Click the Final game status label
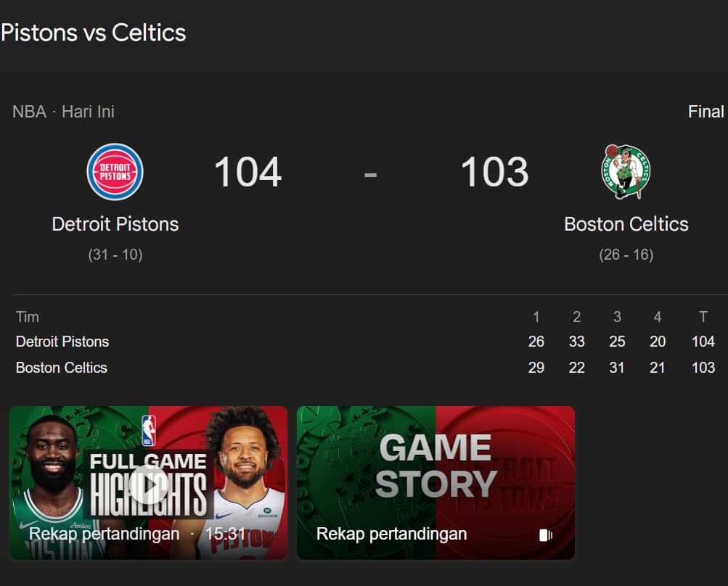The width and height of the screenshot is (728, 586). [705, 112]
